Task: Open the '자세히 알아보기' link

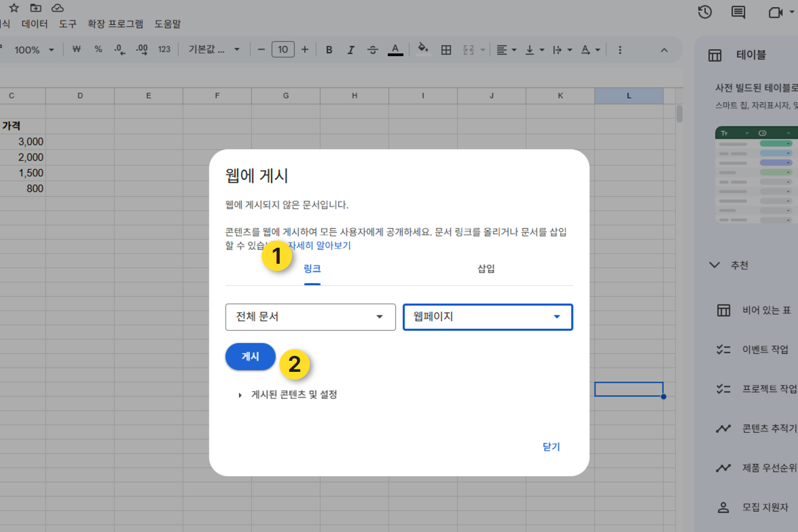Action: click(320, 245)
